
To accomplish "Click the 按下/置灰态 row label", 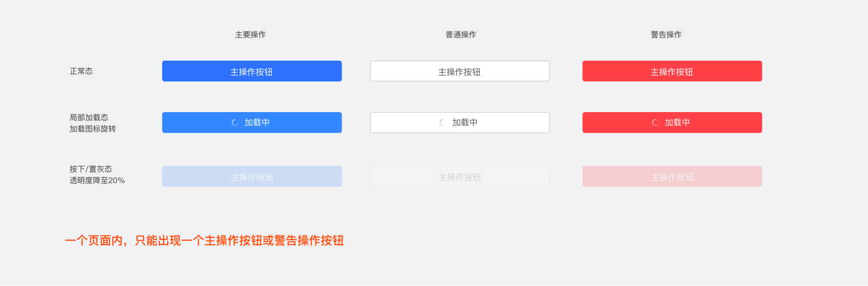I will (91, 169).
